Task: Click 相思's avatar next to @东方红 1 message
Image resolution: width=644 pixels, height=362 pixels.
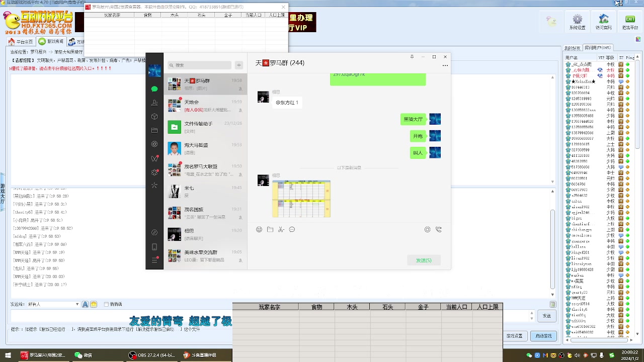Action: tap(263, 97)
